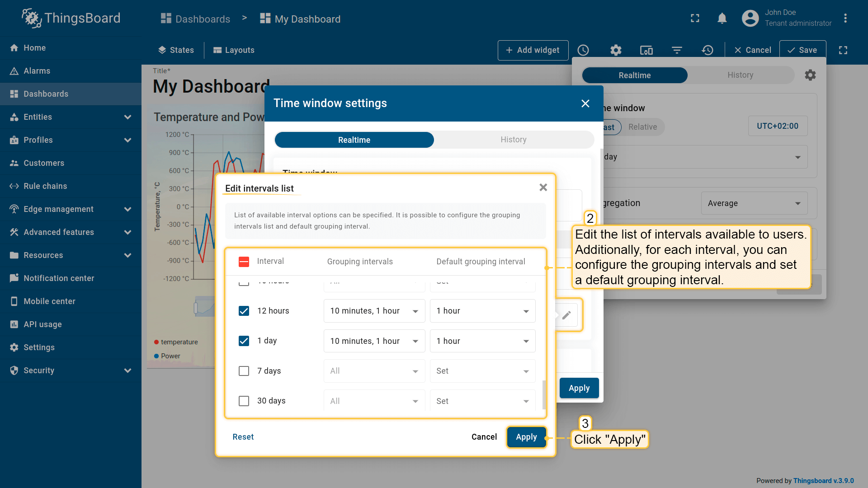Enable the 7 days interval checkbox
This screenshot has height=488, width=868.
(244, 371)
